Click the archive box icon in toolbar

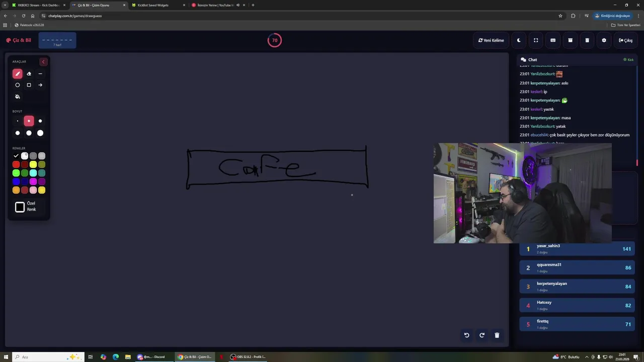(x=570, y=40)
